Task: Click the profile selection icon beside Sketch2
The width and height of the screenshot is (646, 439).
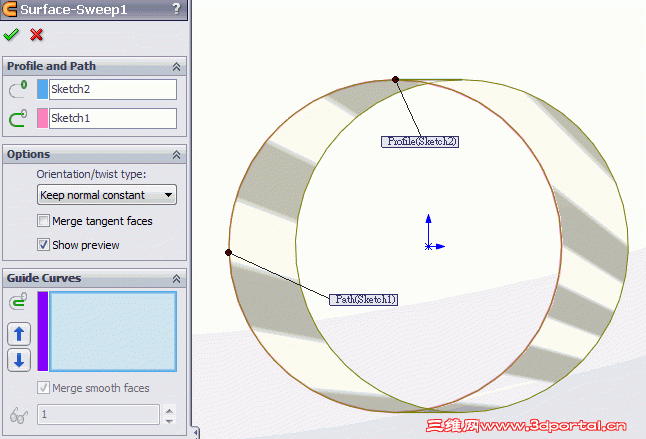Action: click(18, 89)
